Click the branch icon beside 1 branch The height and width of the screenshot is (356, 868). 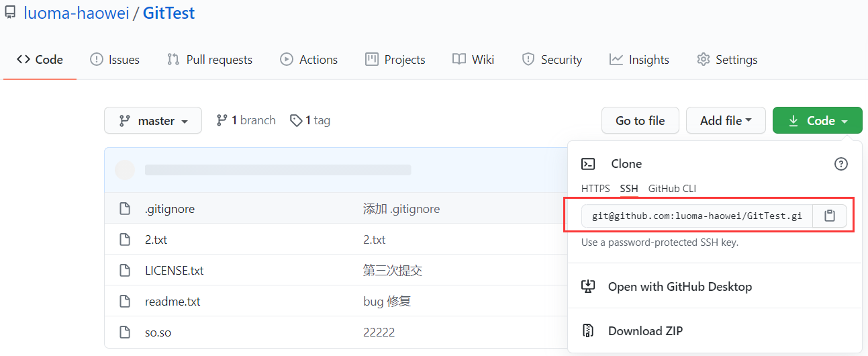coord(222,121)
